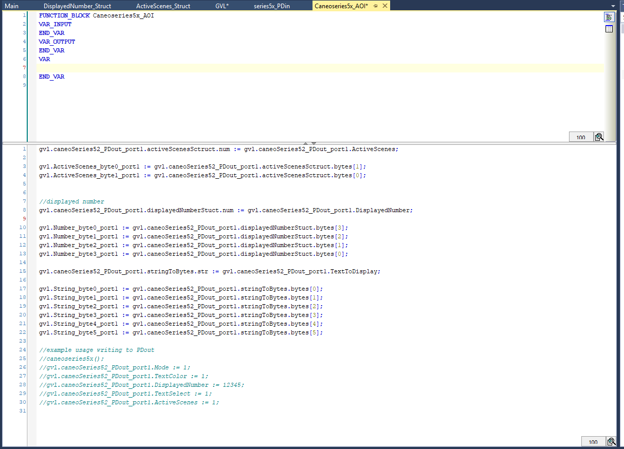This screenshot has width=624, height=449.
Task: Click the implementation pane zoom level box
Action: (x=593, y=442)
